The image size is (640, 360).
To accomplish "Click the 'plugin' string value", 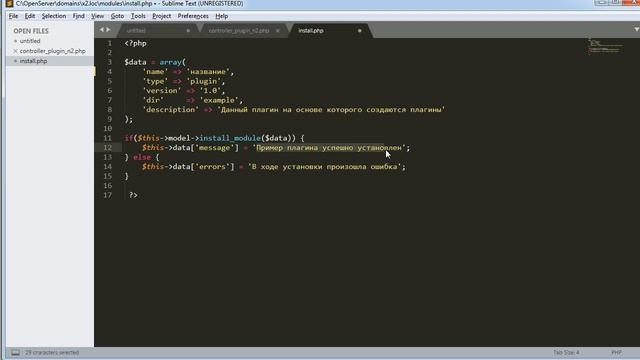I will point(204,81).
